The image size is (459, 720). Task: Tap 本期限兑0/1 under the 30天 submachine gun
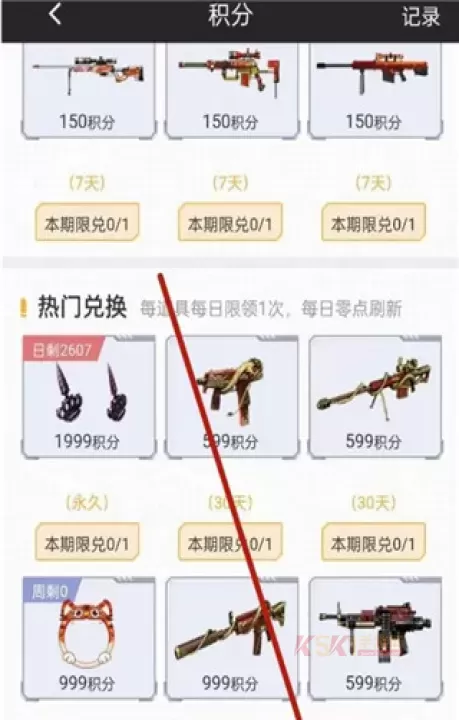tap(230, 542)
